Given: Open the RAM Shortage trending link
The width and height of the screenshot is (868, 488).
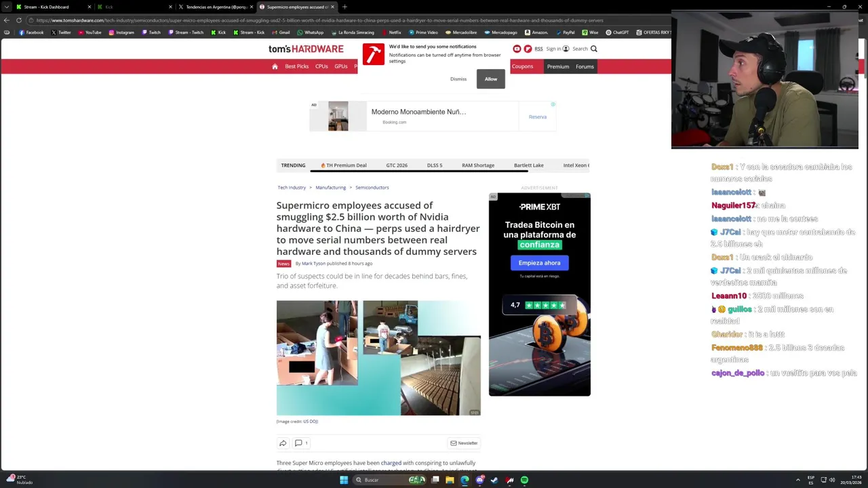Looking at the screenshot, I should coord(478,165).
